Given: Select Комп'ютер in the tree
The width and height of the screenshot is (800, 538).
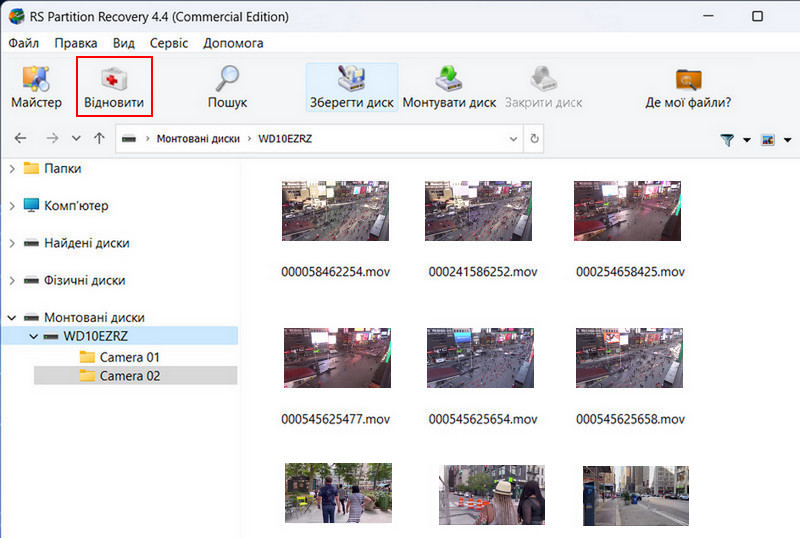Looking at the screenshot, I should [76, 206].
